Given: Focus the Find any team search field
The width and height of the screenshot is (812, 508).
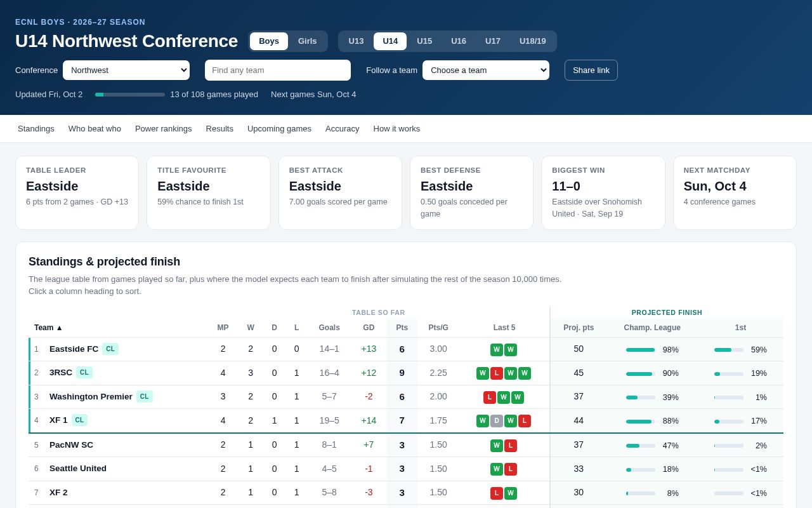Looking at the screenshot, I should [x=278, y=70].
